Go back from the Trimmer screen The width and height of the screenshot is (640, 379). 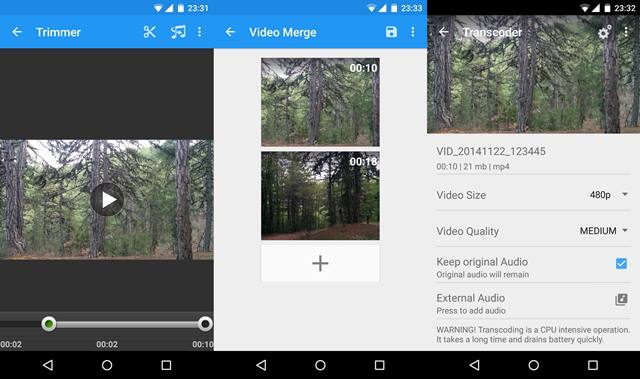(x=17, y=32)
